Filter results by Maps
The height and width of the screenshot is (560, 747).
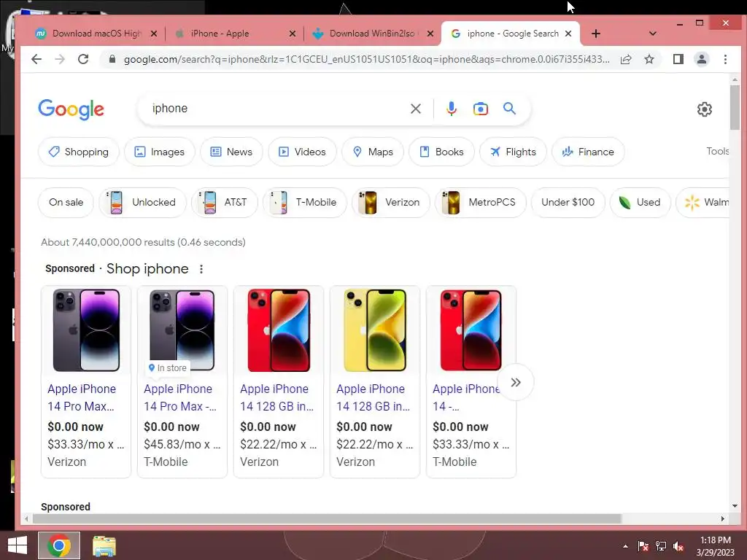373,152
